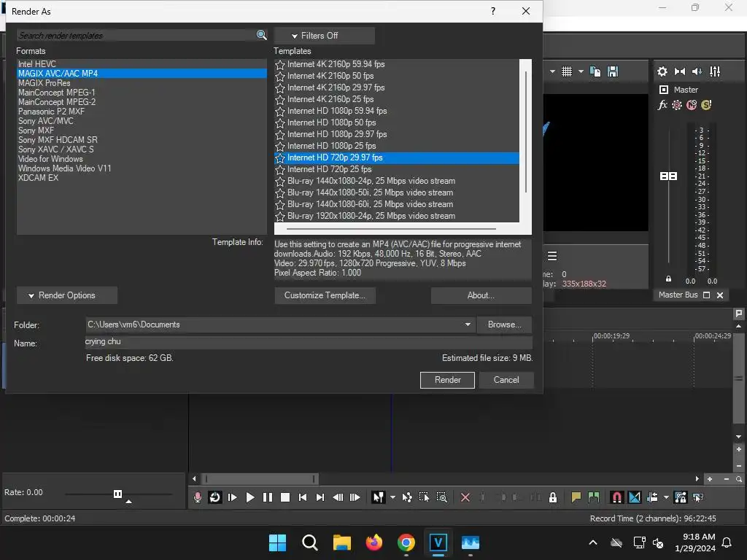Favorite star for Internet 4K 2160p 59.94 fps
747x560 pixels.
point(280,64)
